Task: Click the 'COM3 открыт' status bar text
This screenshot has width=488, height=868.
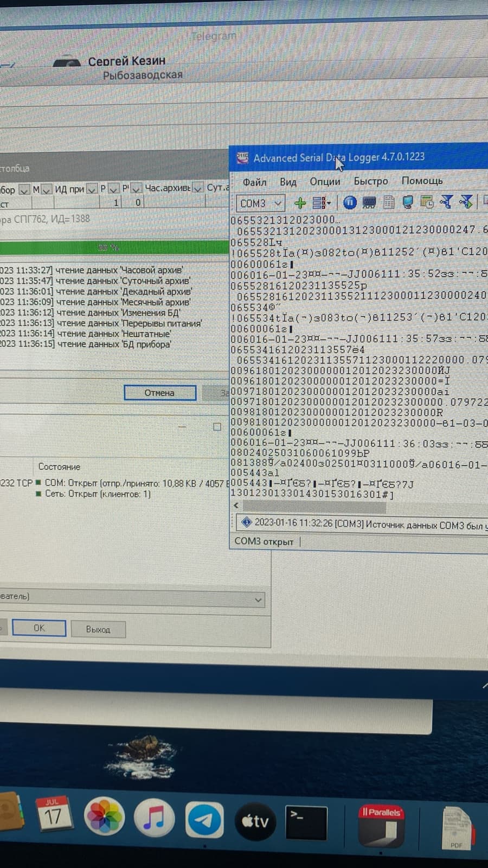Action: (264, 541)
